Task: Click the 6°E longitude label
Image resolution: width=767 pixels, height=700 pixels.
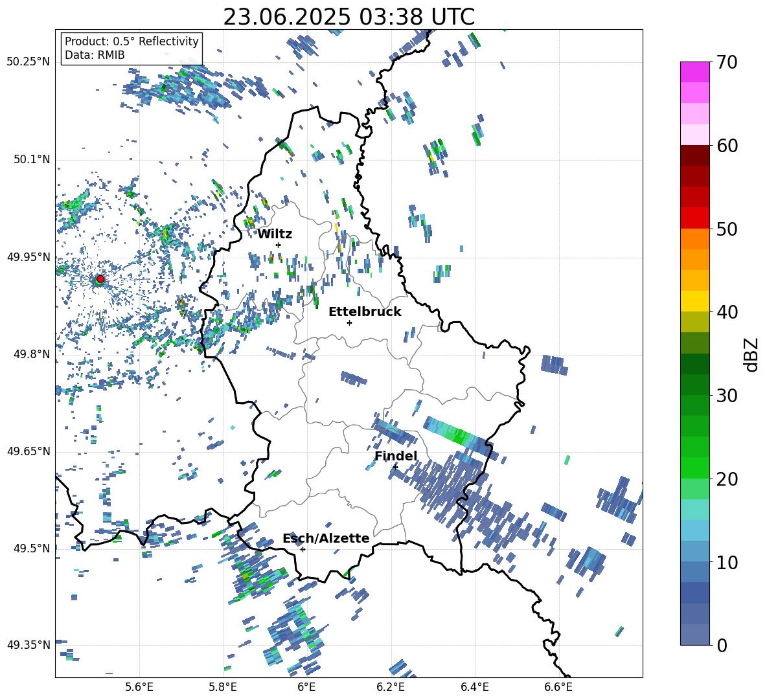Action: (x=306, y=687)
